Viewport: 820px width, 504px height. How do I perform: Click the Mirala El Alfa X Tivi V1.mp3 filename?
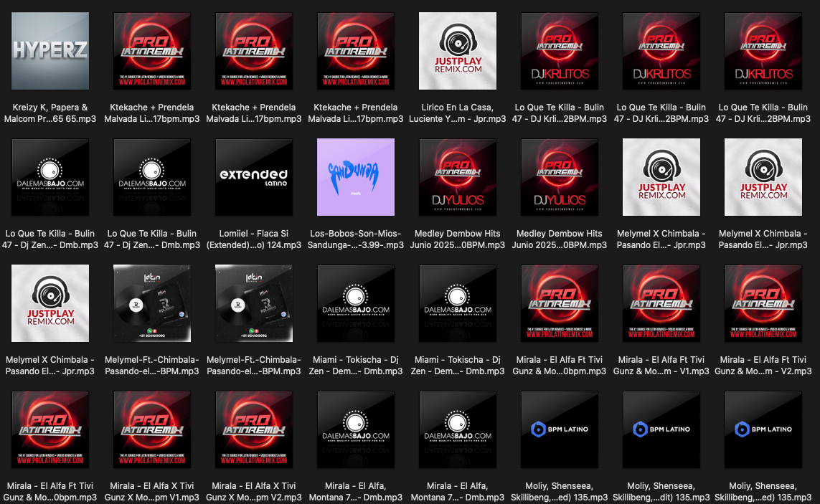coord(152,492)
